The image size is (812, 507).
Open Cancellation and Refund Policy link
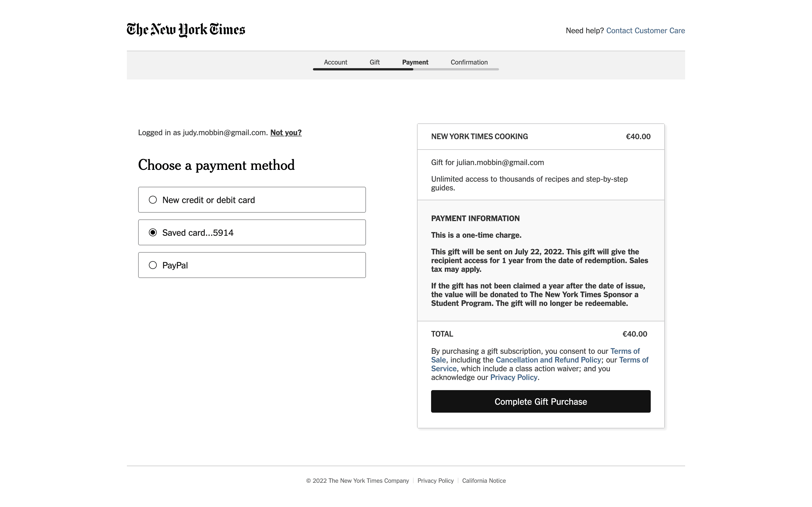[548, 360]
